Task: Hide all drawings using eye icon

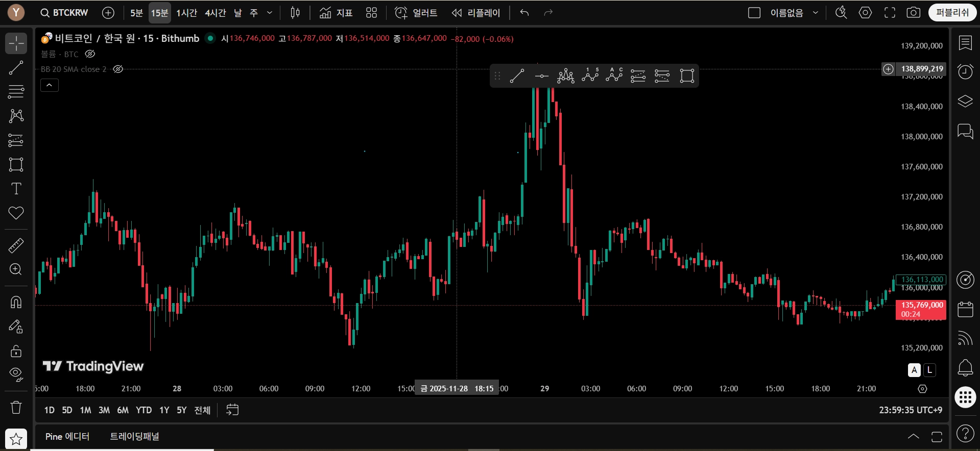Action: [x=16, y=375]
